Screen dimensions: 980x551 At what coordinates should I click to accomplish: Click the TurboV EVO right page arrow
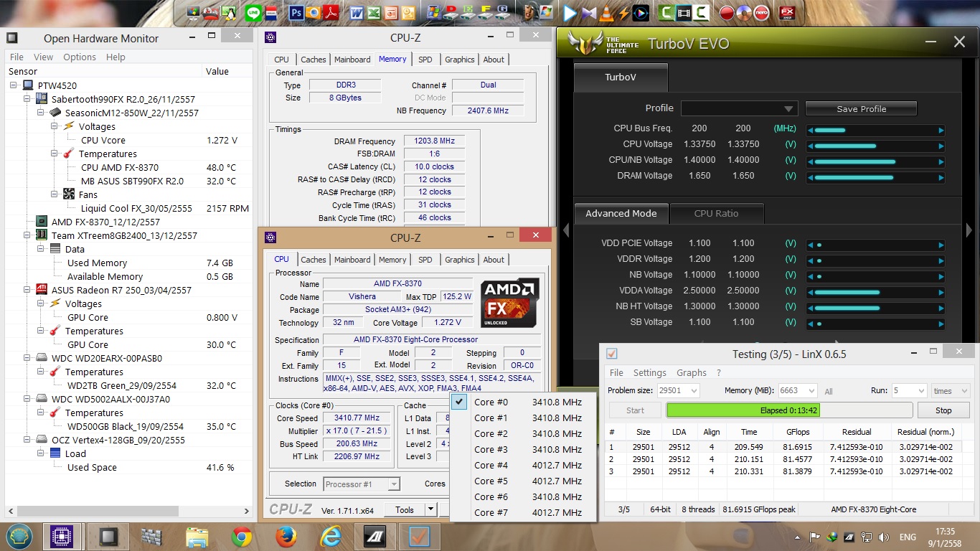click(x=969, y=230)
